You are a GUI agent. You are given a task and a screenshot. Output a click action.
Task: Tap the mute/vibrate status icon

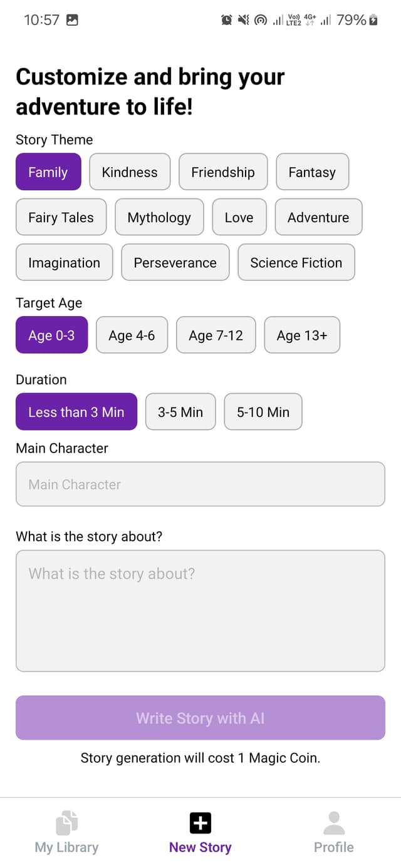[244, 19]
